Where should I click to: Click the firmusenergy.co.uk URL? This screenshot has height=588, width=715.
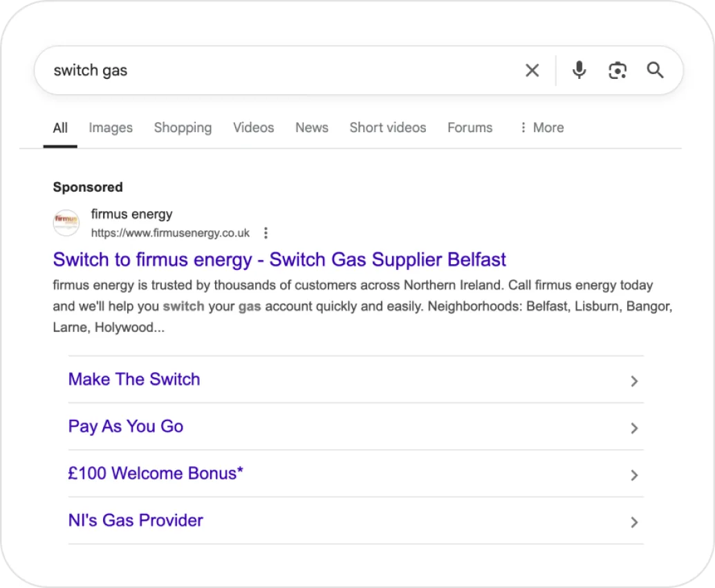(170, 233)
